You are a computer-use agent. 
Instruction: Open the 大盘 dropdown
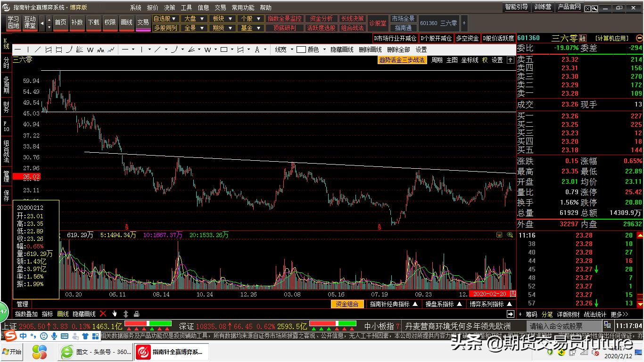pyautogui.click(x=194, y=18)
